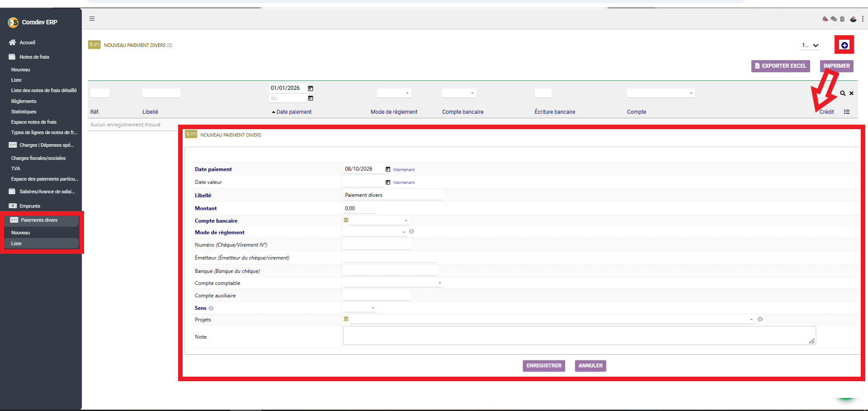The image size is (868, 411).
Task: Click the blue plus add-new icon
Action: [844, 45]
